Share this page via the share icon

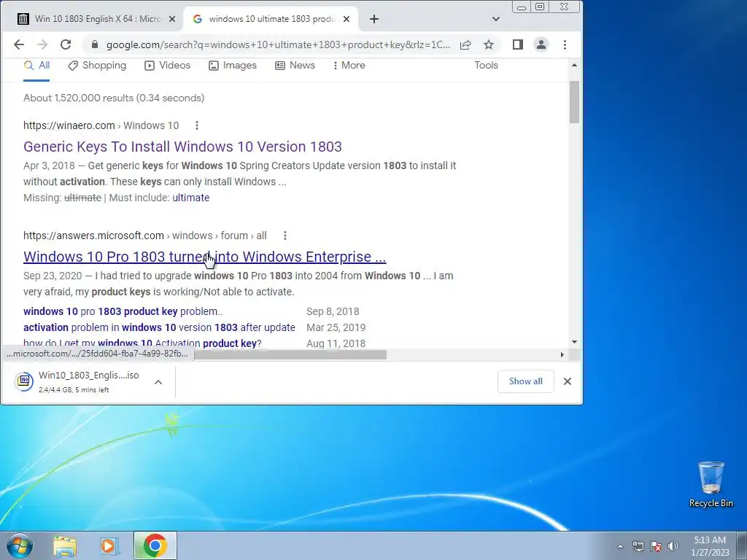(465, 44)
